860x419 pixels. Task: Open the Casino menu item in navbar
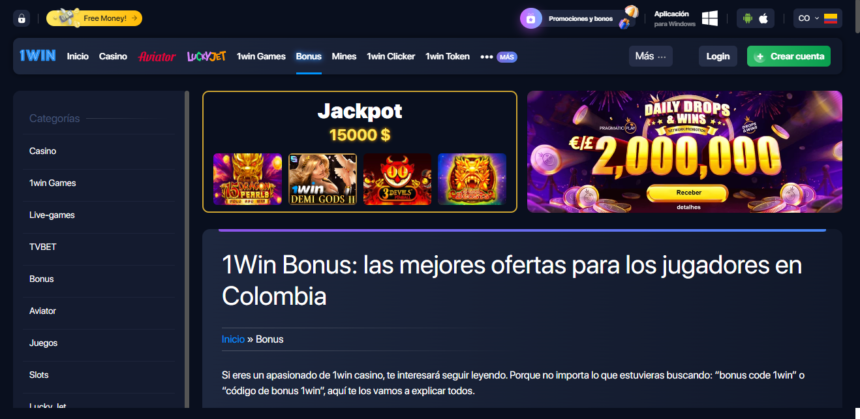coord(113,56)
